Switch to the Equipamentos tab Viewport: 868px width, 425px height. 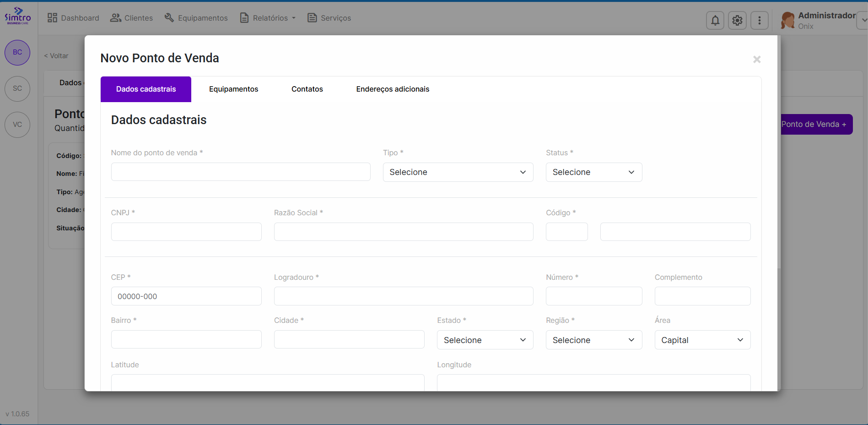[233, 89]
